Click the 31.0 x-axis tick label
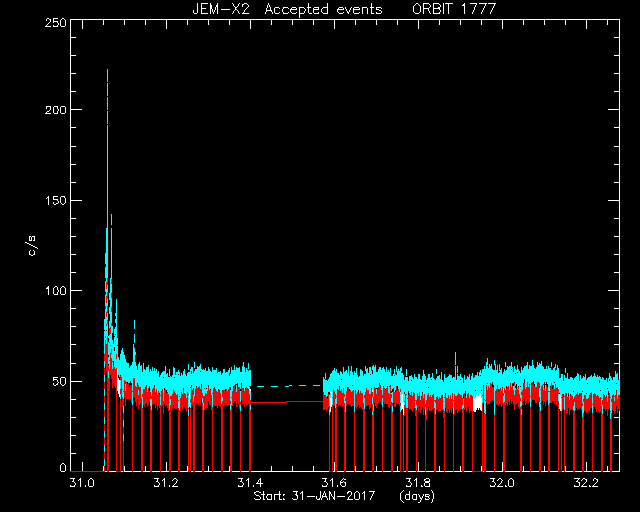The width and height of the screenshot is (640, 512). pos(82,483)
